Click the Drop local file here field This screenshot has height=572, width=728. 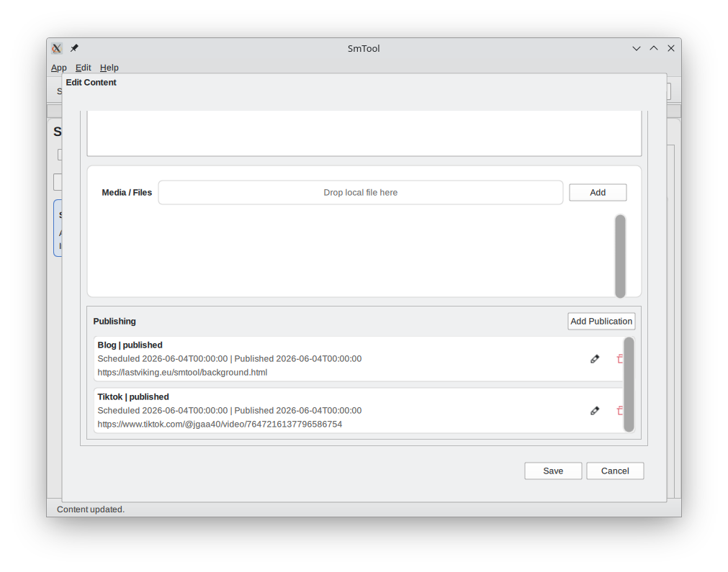(x=360, y=193)
